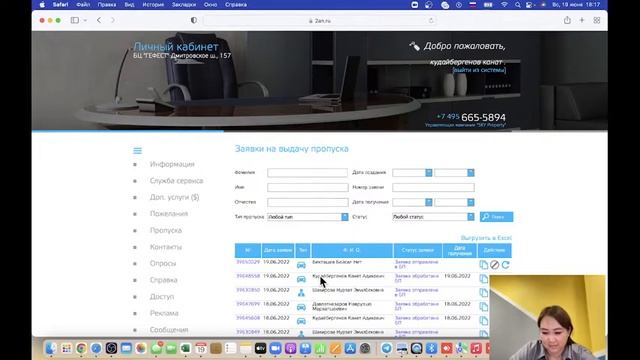Click Выгрузить в Excel link

point(486,238)
